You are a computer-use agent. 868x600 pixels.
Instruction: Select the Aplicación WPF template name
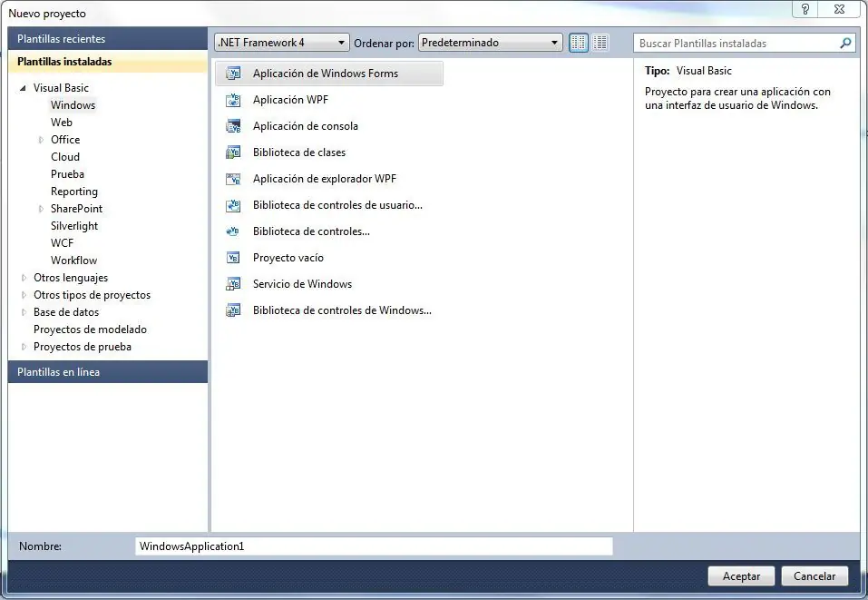pyautogui.click(x=290, y=100)
